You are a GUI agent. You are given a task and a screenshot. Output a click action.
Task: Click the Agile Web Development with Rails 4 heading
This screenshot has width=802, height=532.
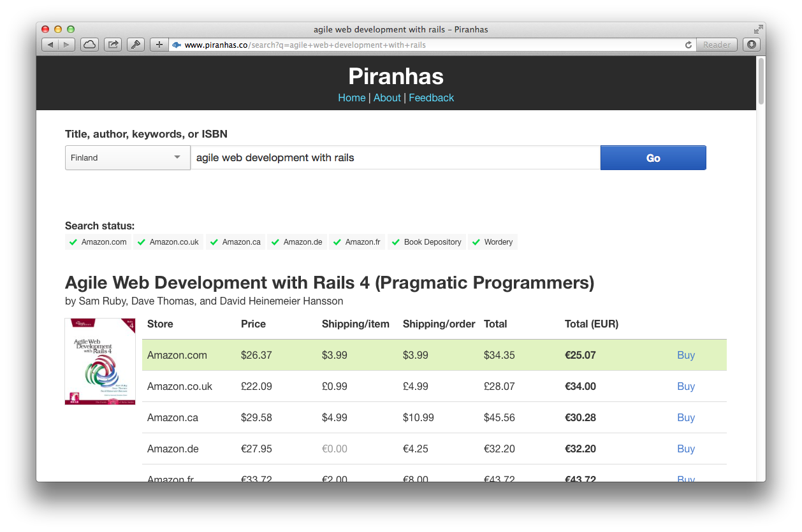(330, 282)
